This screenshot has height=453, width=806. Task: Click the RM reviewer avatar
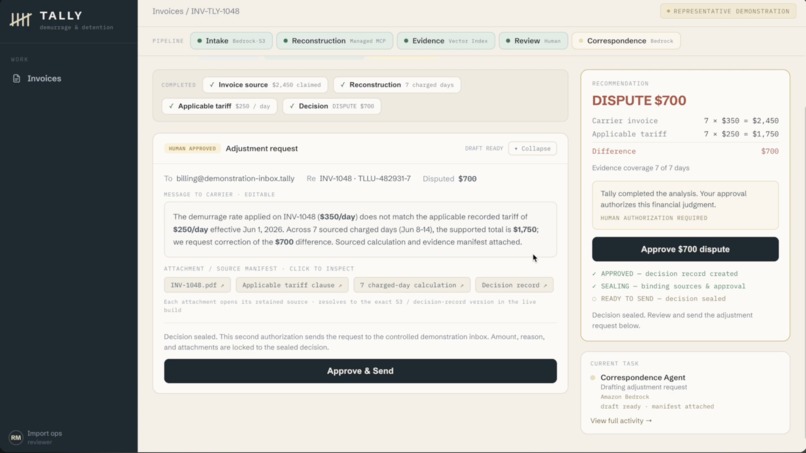16,438
